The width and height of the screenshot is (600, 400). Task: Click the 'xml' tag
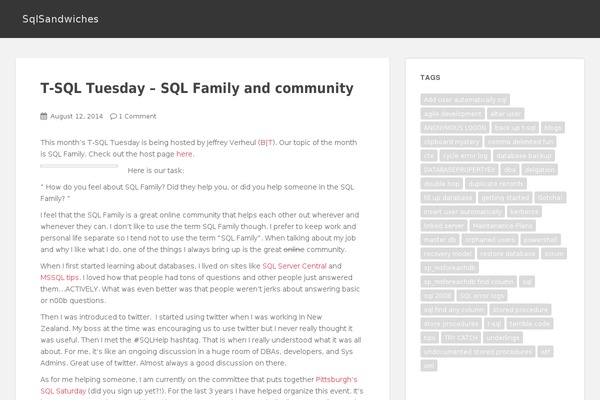click(x=429, y=366)
